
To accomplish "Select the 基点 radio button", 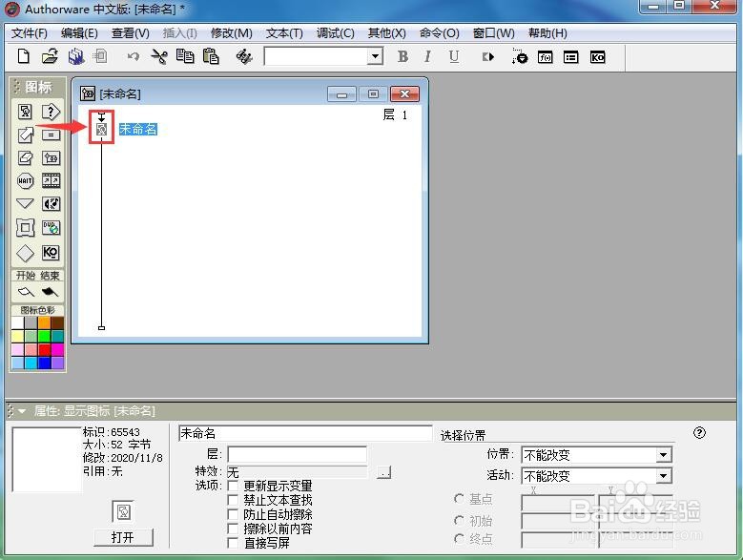I will (x=459, y=498).
